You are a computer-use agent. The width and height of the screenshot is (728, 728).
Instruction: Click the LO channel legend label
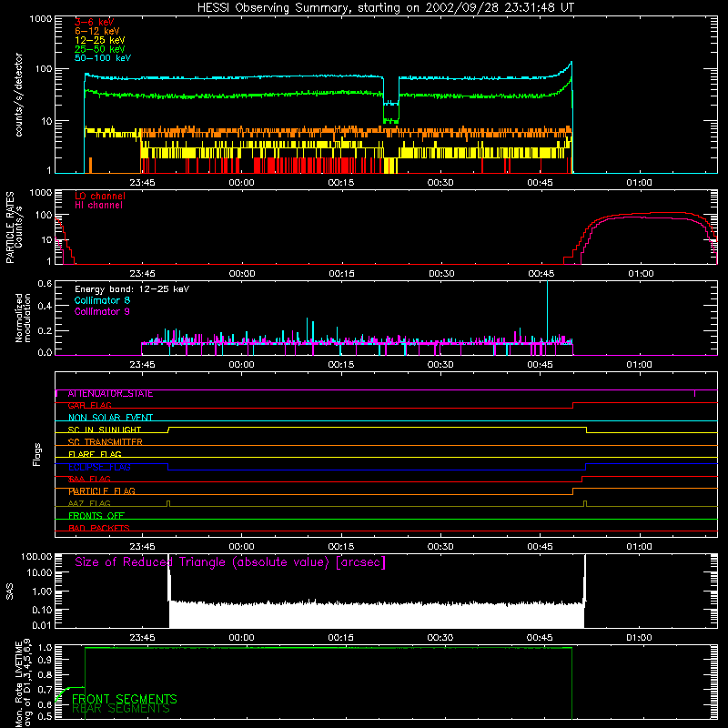pyautogui.click(x=100, y=196)
